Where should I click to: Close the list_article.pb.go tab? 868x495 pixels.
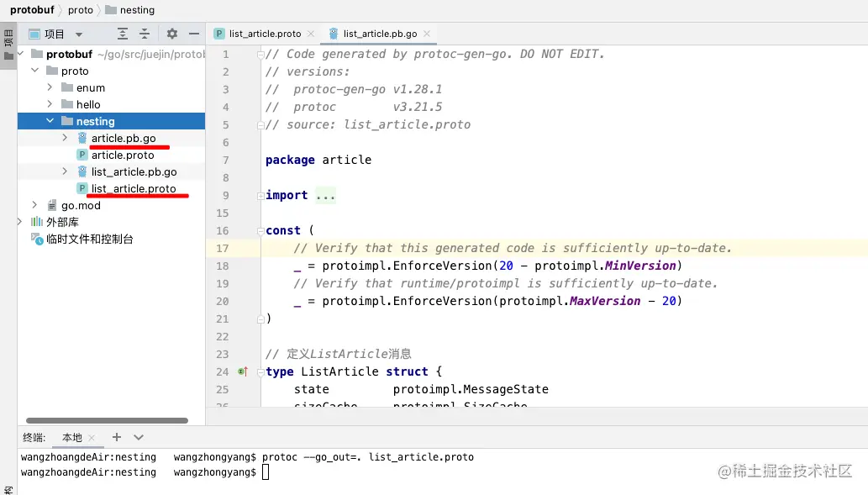427,34
